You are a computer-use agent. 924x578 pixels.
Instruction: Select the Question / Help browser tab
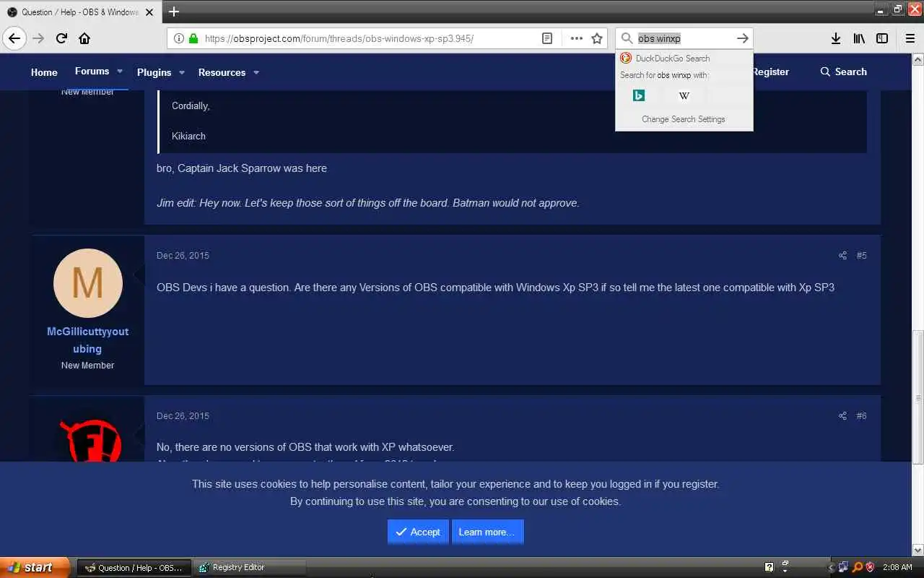[79, 12]
